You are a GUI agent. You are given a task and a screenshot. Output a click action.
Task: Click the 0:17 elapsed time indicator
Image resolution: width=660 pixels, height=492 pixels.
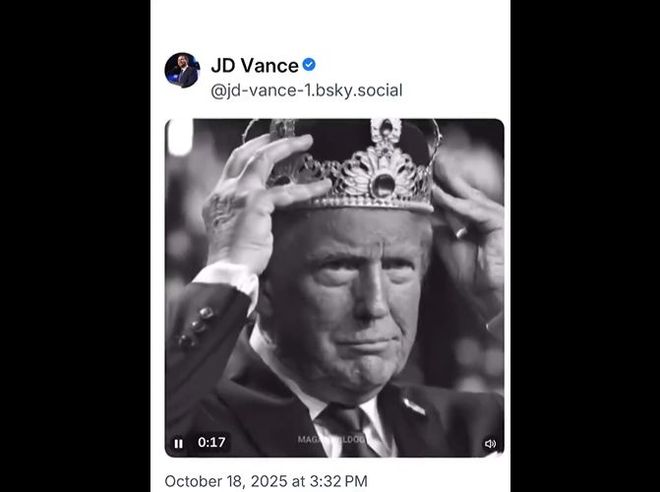tap(211, 442)
